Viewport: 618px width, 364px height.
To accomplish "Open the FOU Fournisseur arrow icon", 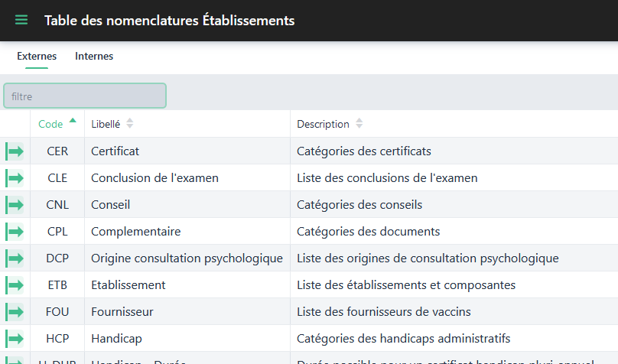I will point(15,312).
